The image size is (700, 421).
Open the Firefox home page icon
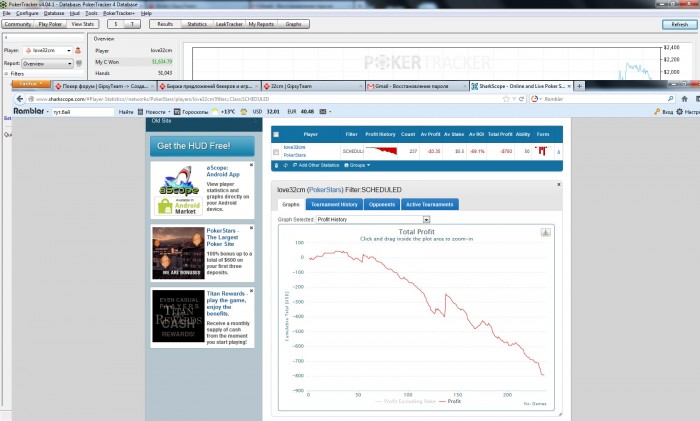point(684,99)
